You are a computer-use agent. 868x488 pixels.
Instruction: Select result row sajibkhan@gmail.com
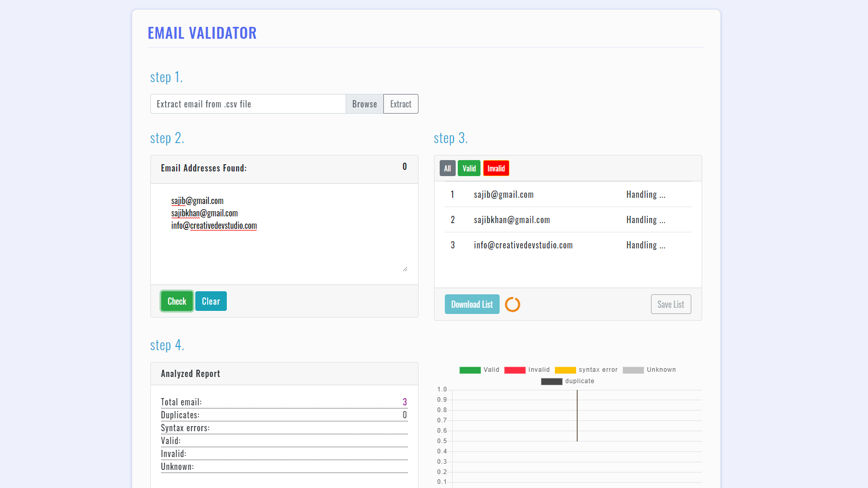coord(568,219)
